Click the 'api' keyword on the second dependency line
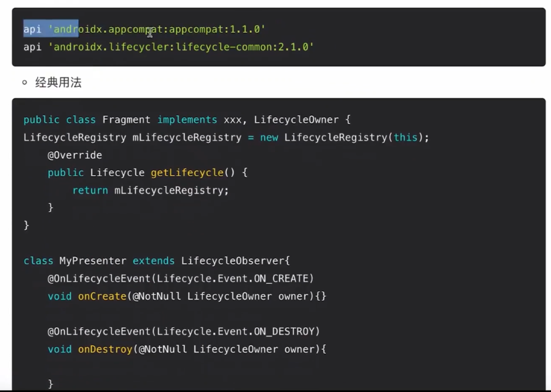551x392 pixels. point(32,47)
